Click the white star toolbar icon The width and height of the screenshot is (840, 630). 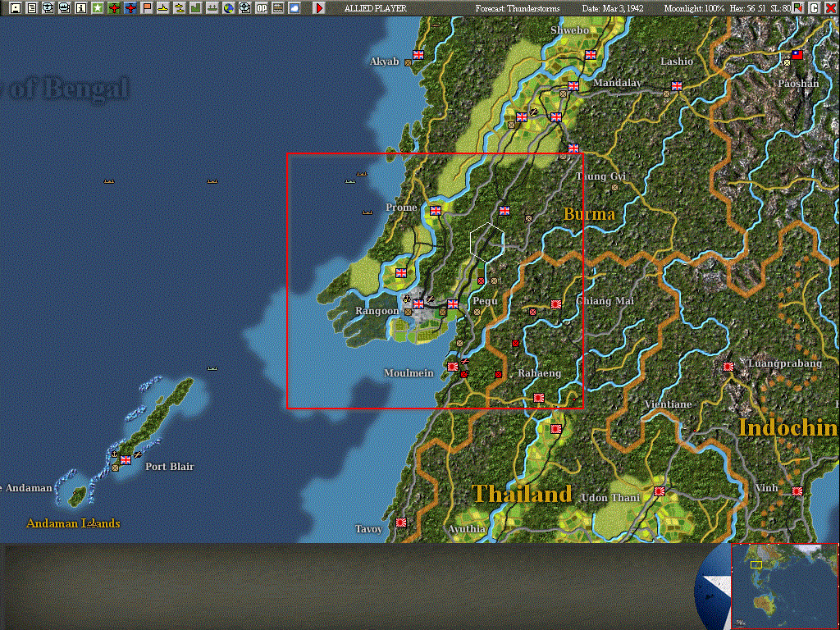98,8
